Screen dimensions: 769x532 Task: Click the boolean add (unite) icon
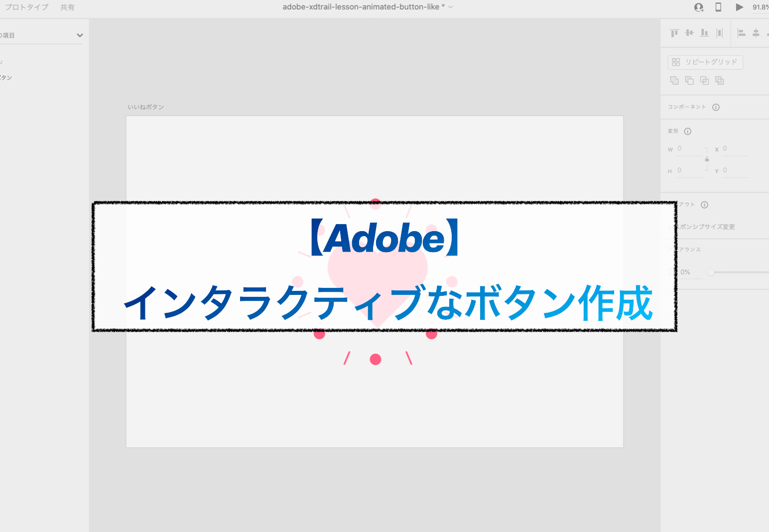[x=674, y=80]
